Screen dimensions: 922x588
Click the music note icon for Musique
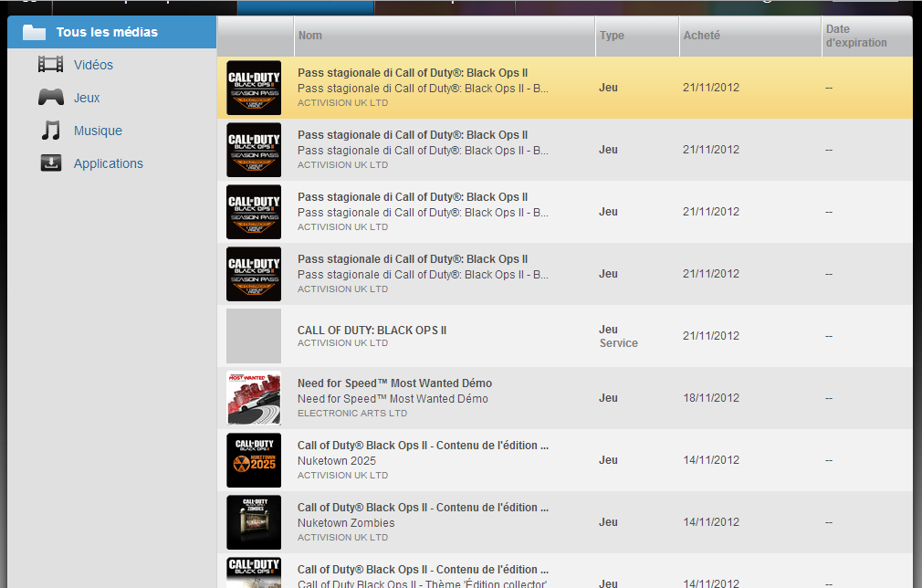tap(50, 130)
